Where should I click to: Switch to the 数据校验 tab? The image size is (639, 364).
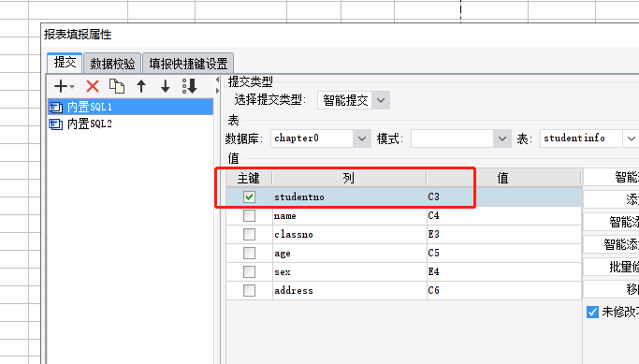pos(112,64)
